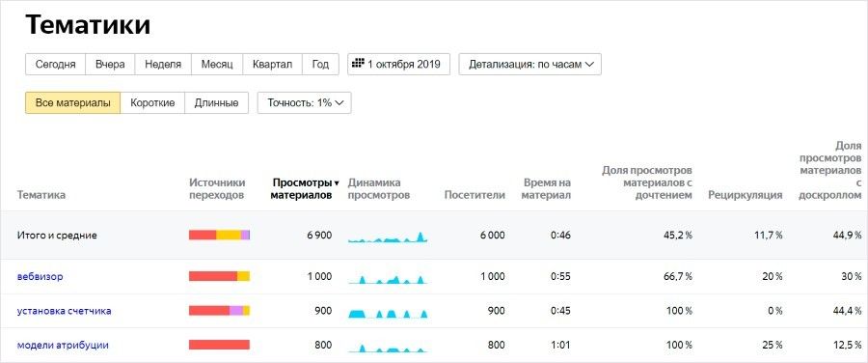
Task: Select Все материалы filter
Action: (72, 103)
